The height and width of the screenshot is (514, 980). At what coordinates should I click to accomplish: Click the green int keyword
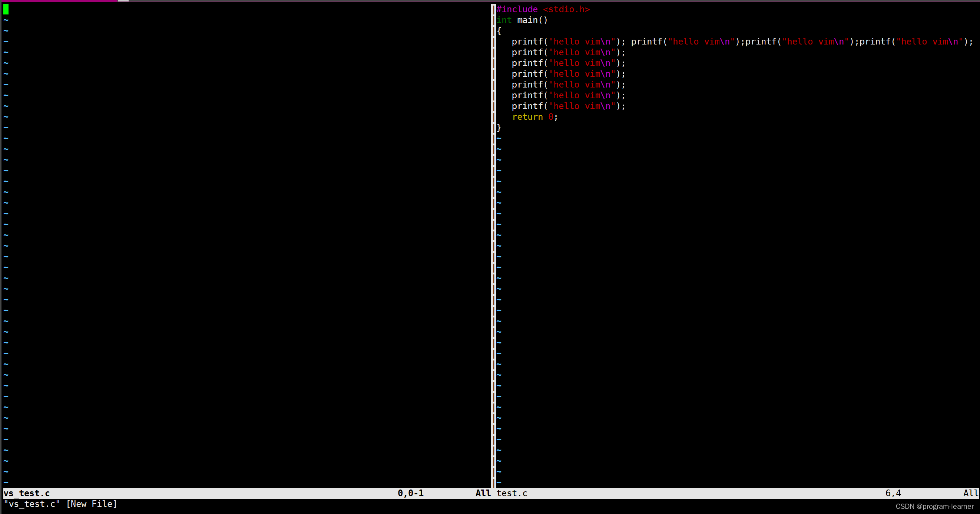click(x=504, y=20)
